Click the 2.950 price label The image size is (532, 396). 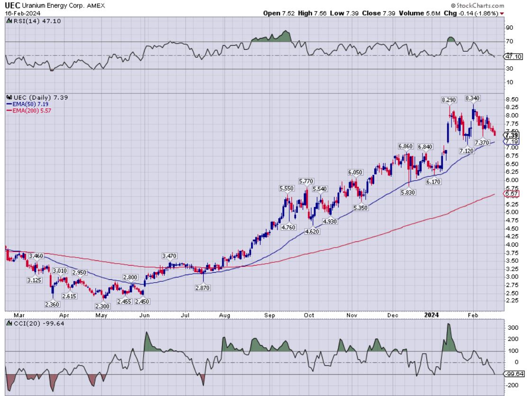click(80, 273)
